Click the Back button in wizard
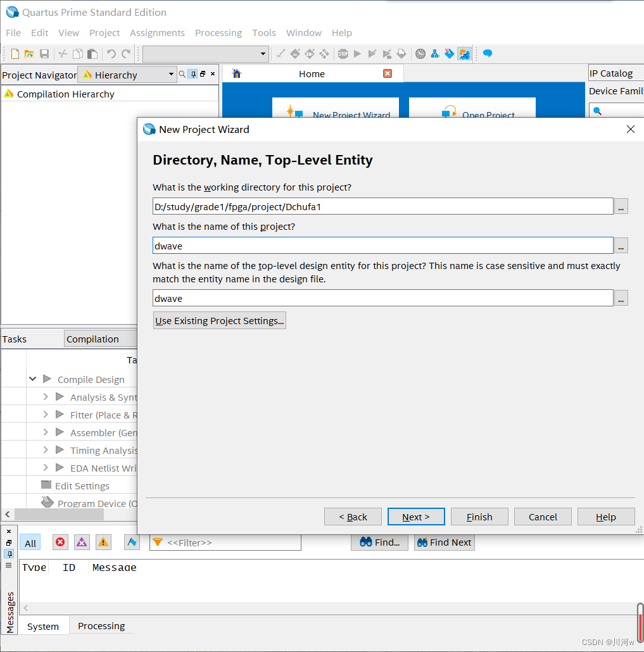The width and height of the screenshot is (644, 652). point(353,517)
